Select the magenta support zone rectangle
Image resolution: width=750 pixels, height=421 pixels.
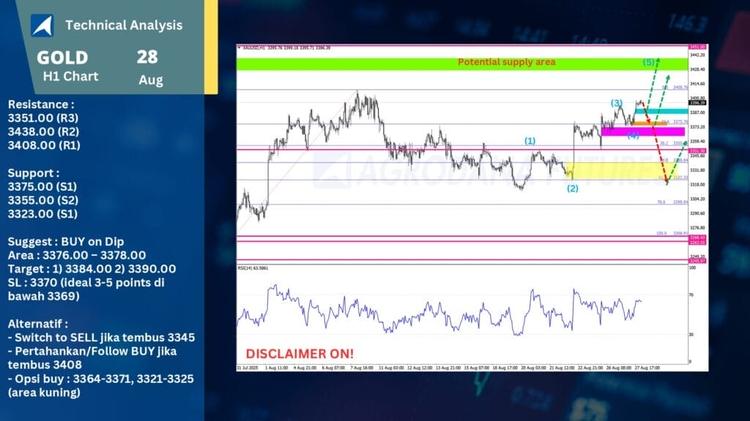pos(642,131)
